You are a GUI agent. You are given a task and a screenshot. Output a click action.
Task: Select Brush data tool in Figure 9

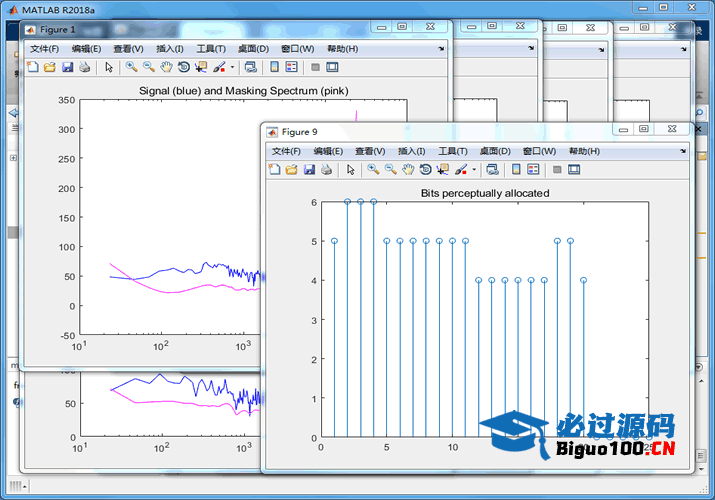[461, 170]
